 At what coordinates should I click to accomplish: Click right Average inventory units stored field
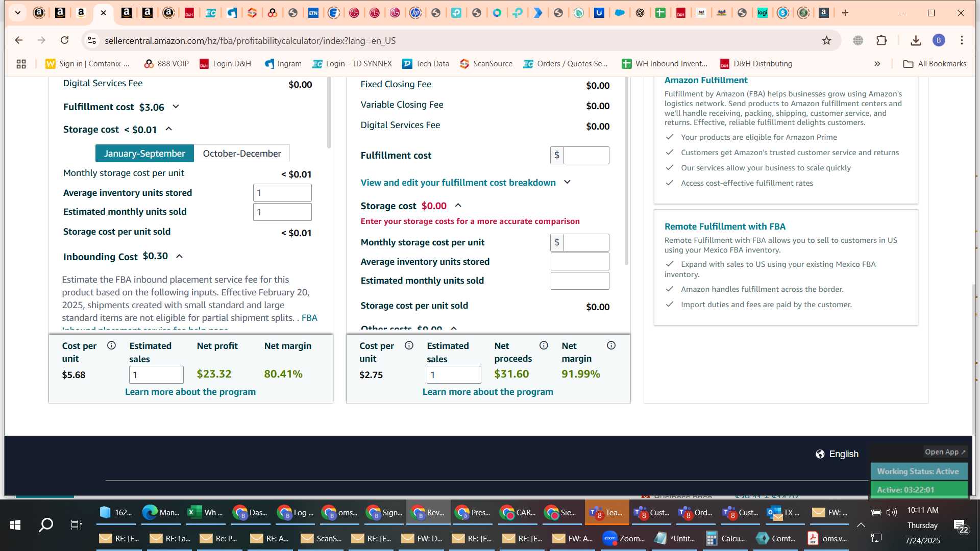pyautogui.click(x=580, y=262)
